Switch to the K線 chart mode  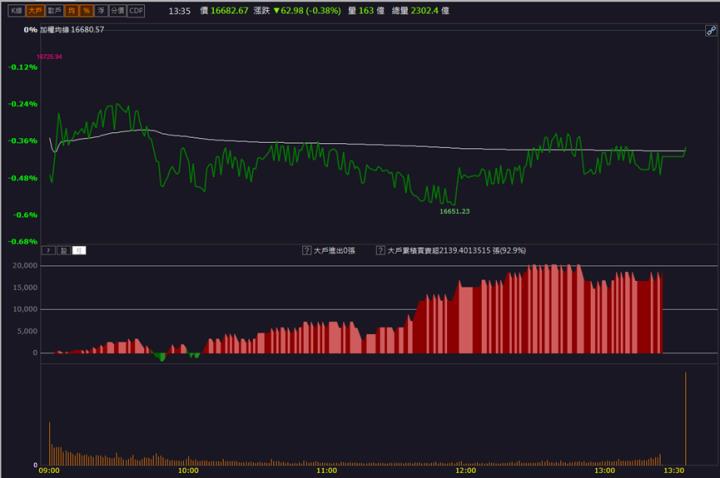[16, 11]
